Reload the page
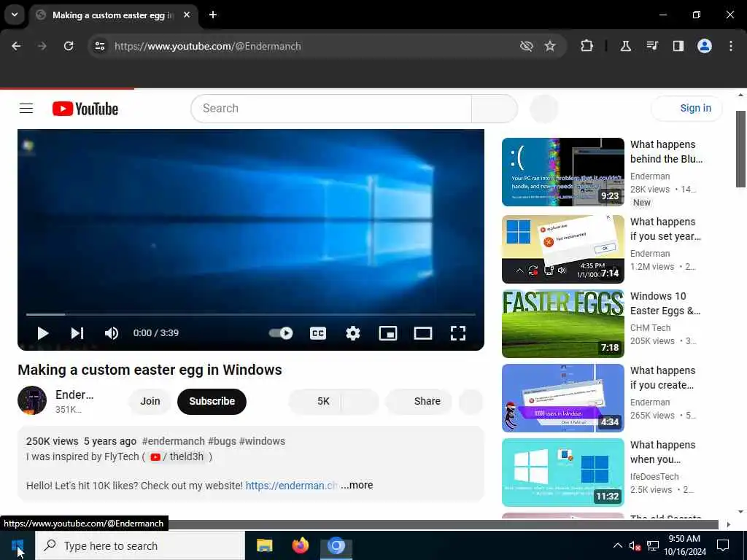Viewport: 747px width, 560px height. tap(69, 46)
